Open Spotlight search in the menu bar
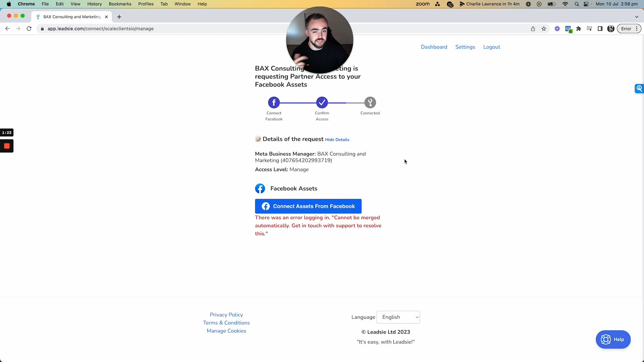 [577, 4]
